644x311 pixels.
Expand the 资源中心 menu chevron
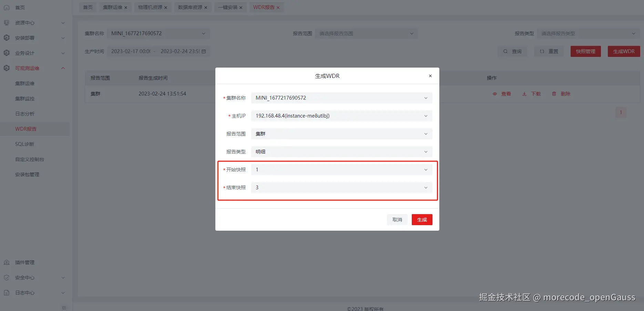tap(63, 23)
